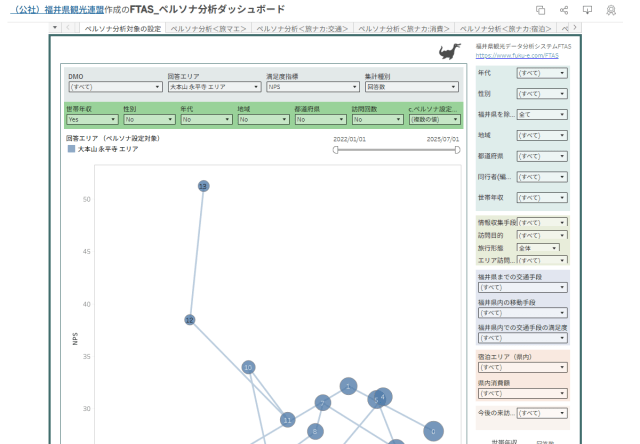Select data point 0 on chart

pos(433,431)
